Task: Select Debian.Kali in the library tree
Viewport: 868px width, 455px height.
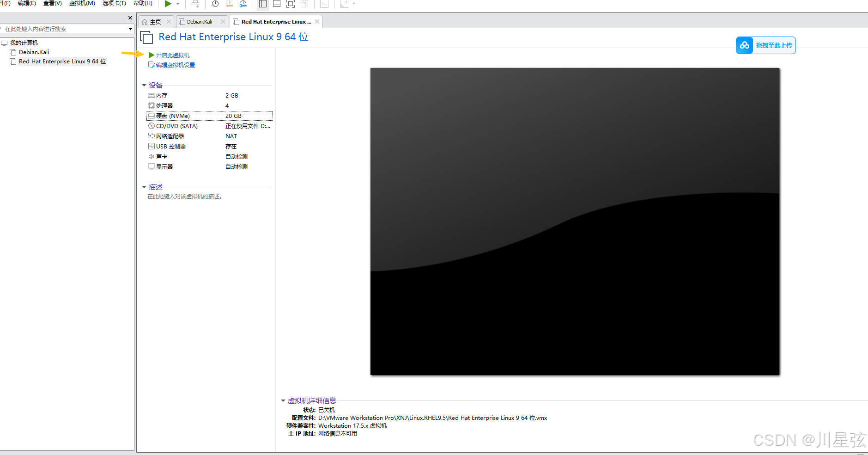Action: coord(34,52)
